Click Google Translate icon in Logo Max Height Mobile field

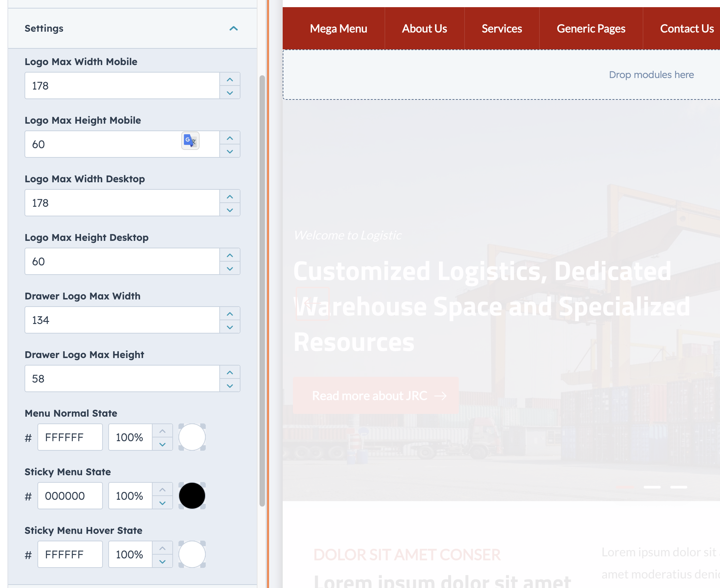click(190, 141)
